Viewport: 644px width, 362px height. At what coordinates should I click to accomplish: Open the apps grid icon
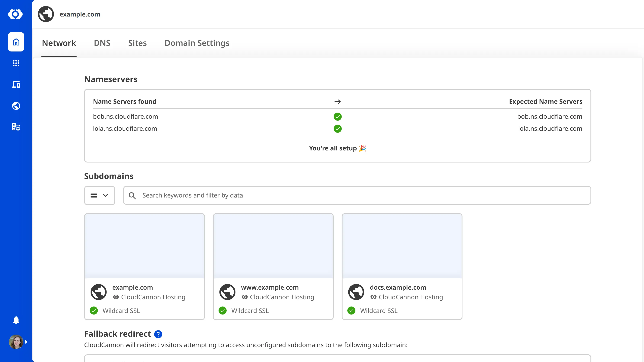click(x=16, y=63)
